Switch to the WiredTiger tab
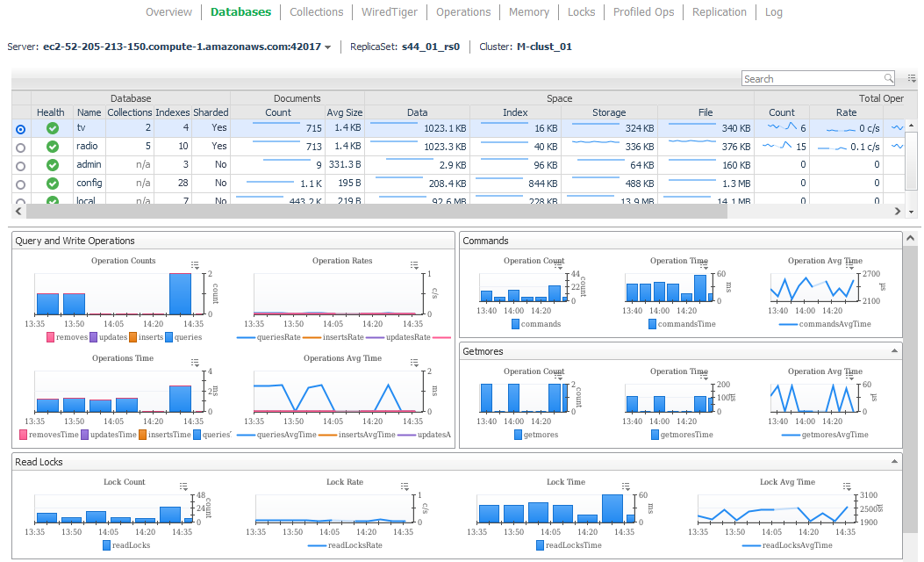Viewport: 924px width, 562px height. [x=390, y=12]
